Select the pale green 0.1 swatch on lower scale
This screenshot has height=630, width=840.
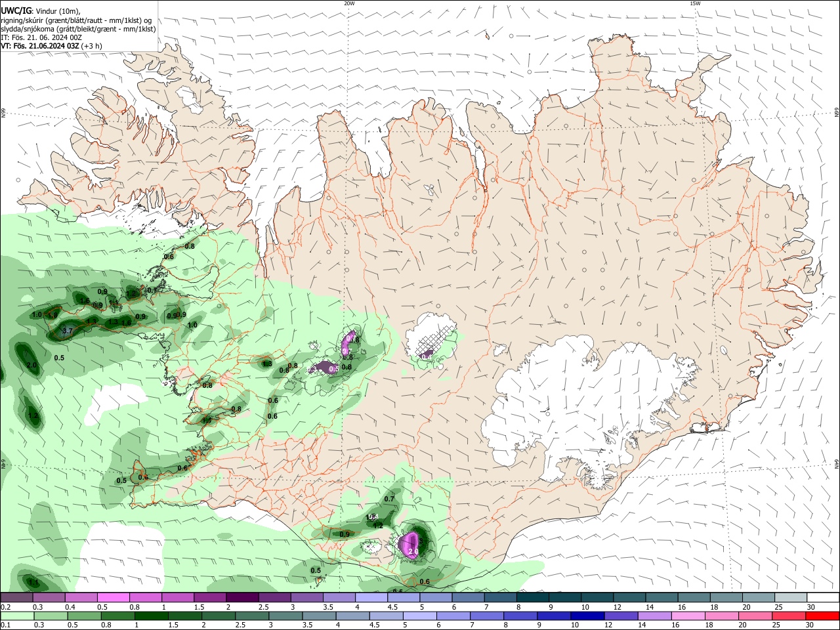click(x=17, y=616)
